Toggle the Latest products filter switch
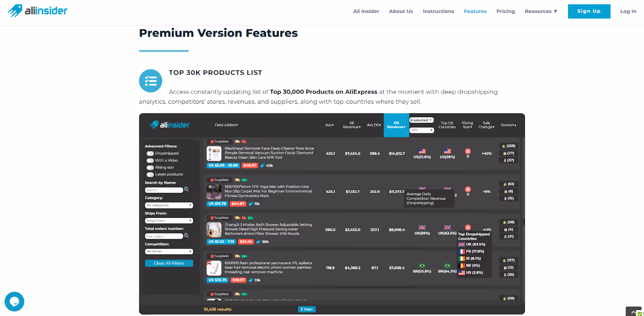The width and height of the screenshot is (644, 316). point(150,174)
